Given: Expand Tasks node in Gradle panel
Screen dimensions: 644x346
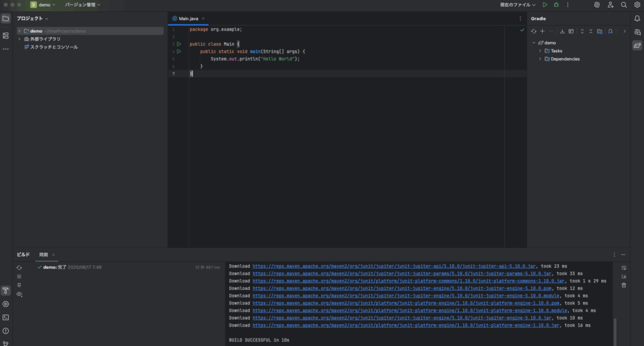Looking at the screenshot, I should 540,51.
